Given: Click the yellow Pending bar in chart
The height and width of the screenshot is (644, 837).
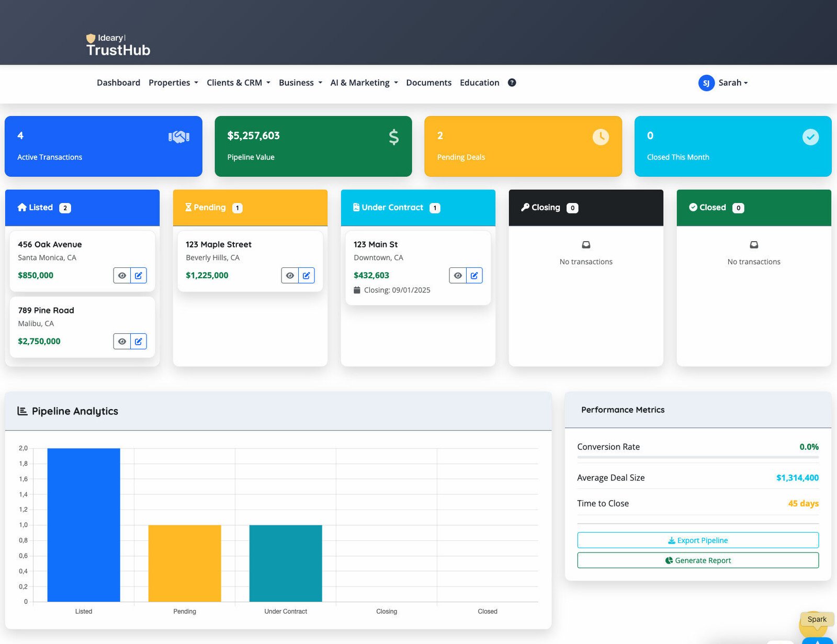Looking at the screenshot, I should click(x=185, y=563).
